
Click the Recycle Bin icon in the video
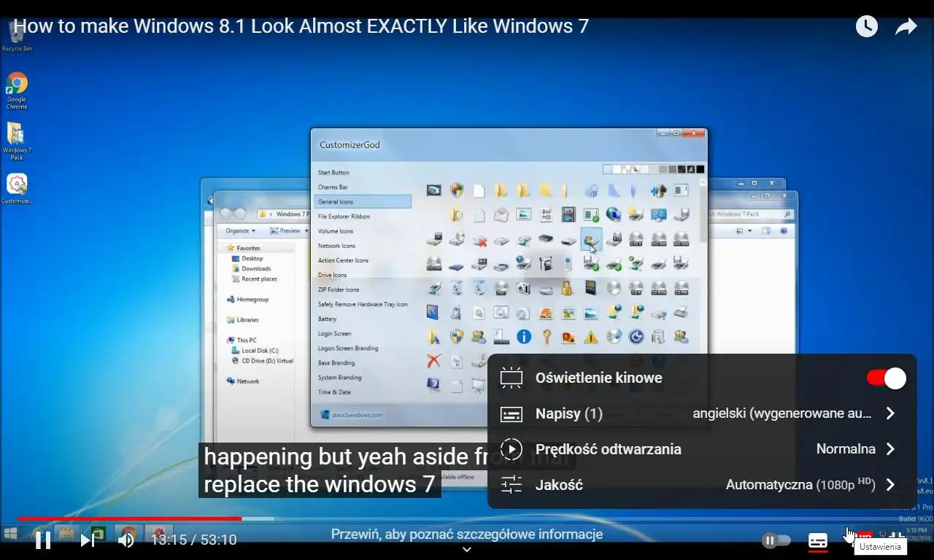tap(16, 36)
